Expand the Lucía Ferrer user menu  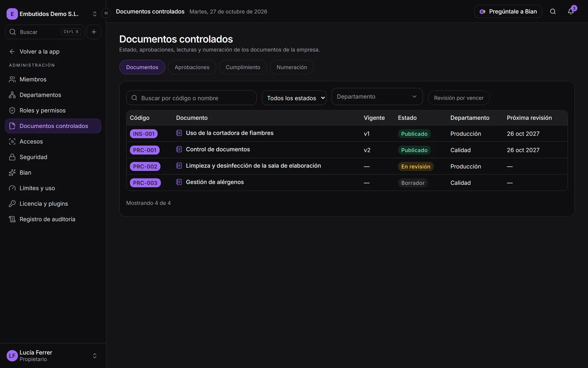coord(94,356)
